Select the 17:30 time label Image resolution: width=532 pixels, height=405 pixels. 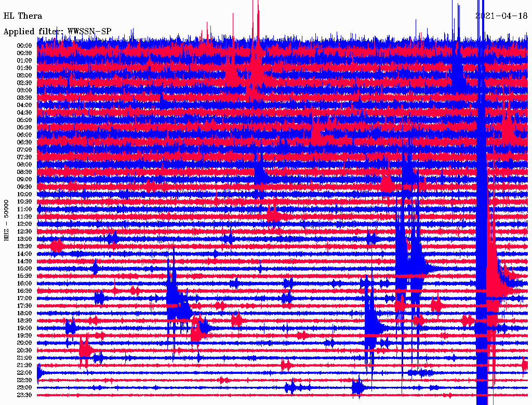click(24, 306)
